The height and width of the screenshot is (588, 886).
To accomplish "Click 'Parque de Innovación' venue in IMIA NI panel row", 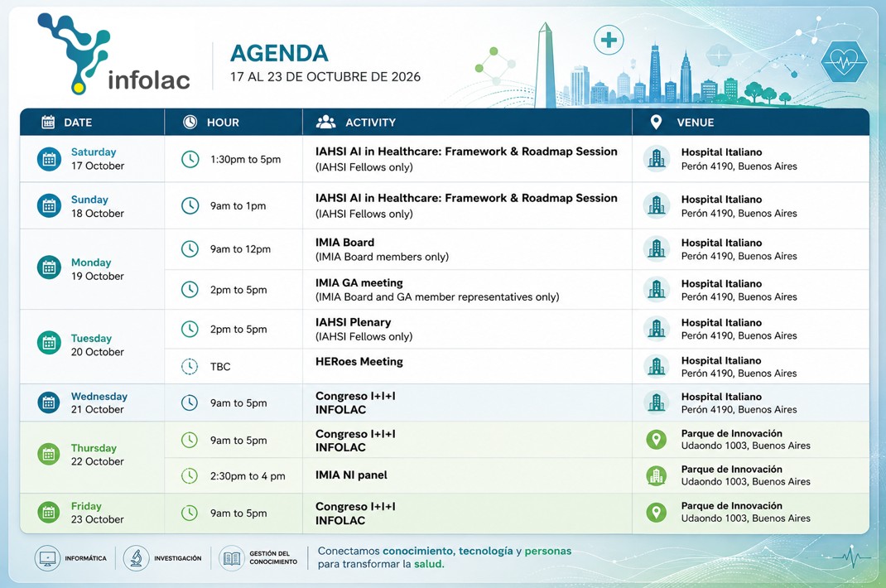I will 732,470.
